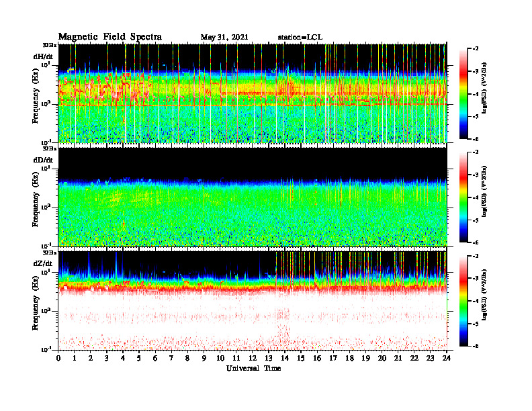Click the "32Hz" label of the dD/dt panel
The width and height of the screenshot is (532, 411).
49,148
